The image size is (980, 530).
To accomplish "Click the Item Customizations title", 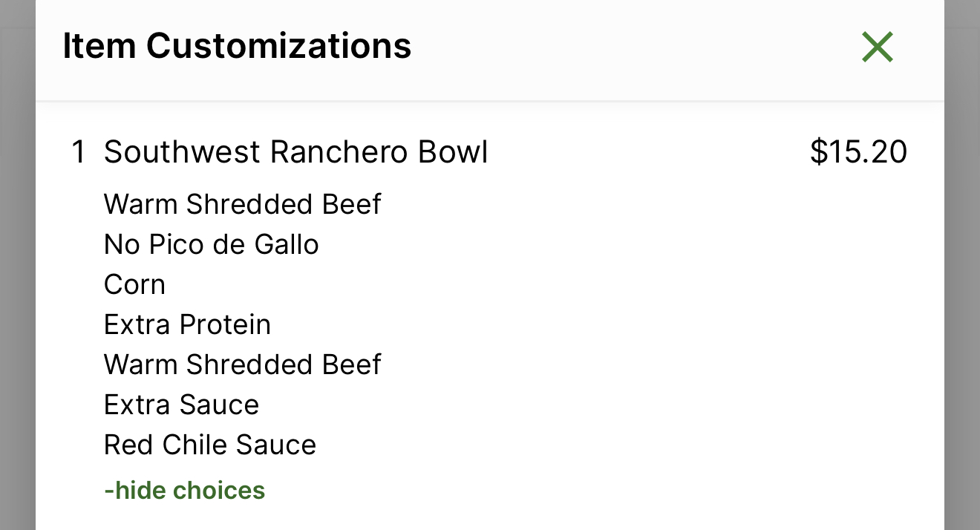I will 237,45.
